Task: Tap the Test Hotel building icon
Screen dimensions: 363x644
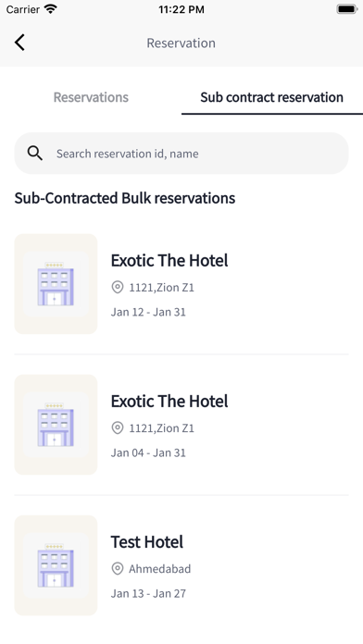Action: point(56,565)
